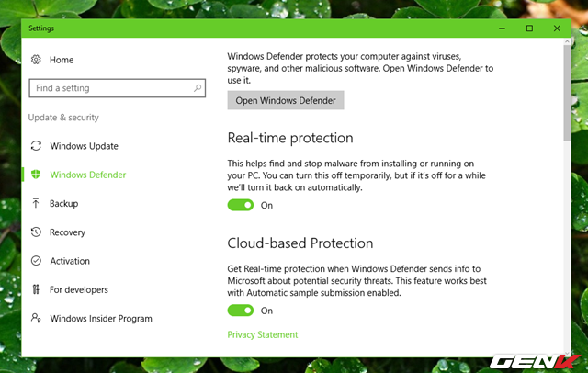588x373 pixels.
Task: Open the Activation settings page
Action: [x=70, y=261]
